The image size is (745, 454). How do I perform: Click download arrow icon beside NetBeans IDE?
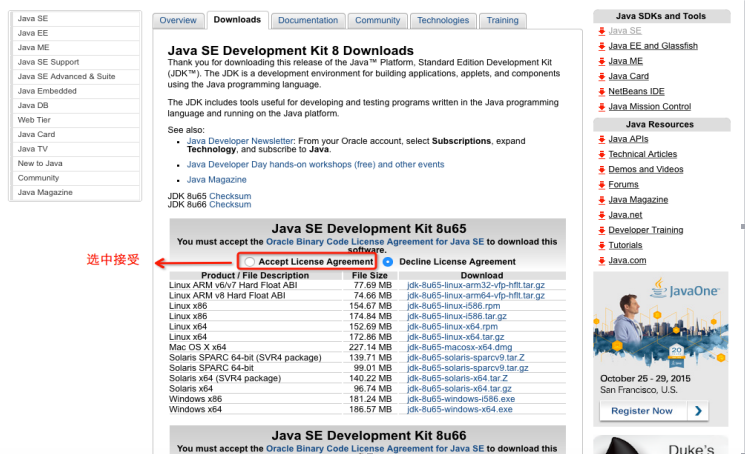pyautogui.click(x=602, y=92)
